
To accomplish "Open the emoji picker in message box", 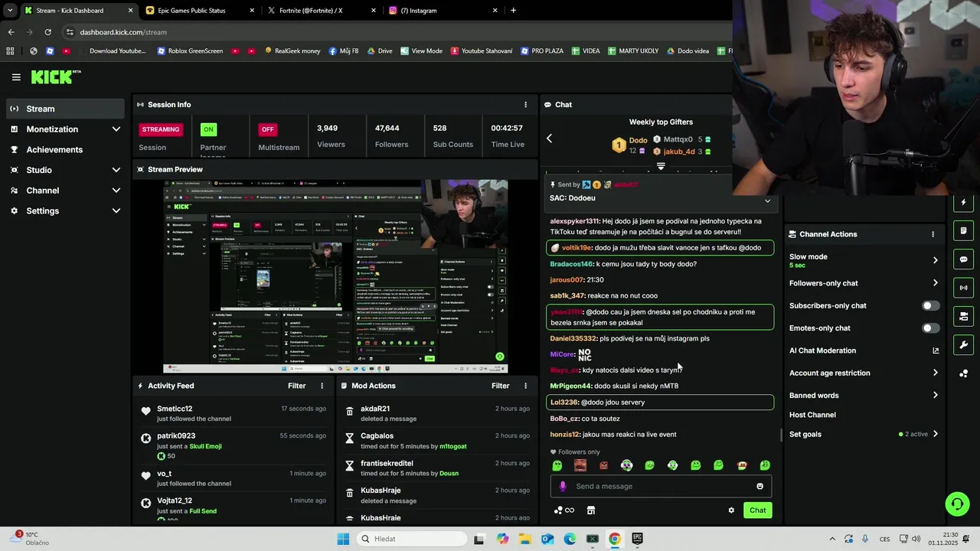I will point(759,486).
